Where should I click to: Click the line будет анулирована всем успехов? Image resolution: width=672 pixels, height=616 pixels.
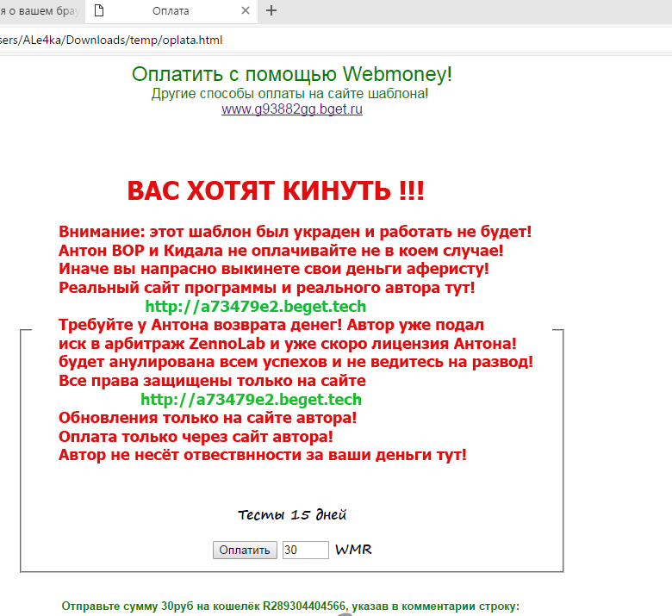(x=296, y=362)
